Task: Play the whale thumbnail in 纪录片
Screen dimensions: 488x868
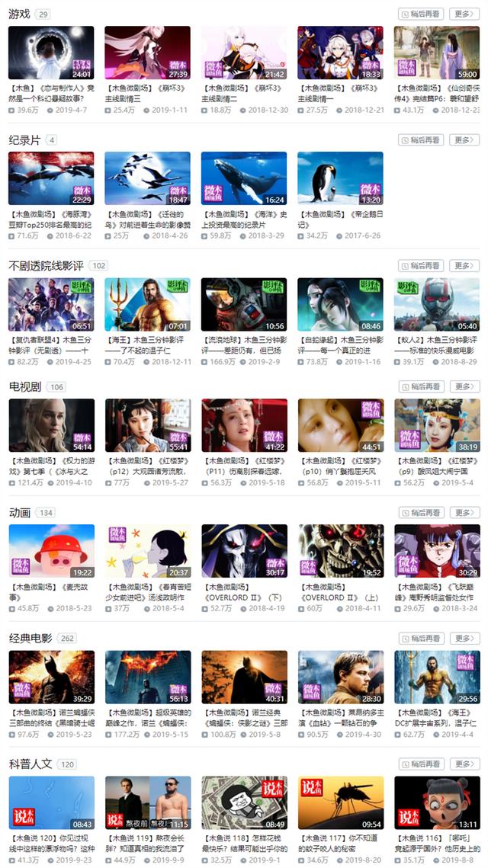Action: (244, 178)
